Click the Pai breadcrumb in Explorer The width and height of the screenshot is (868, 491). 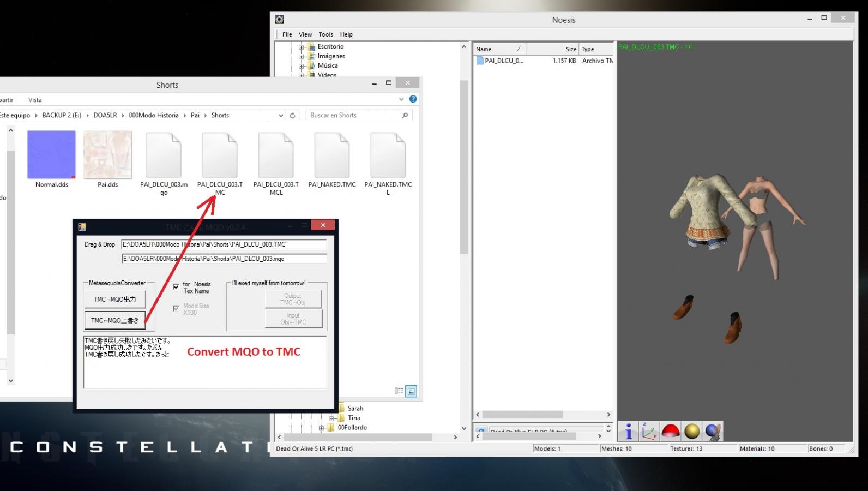point(195,116)
